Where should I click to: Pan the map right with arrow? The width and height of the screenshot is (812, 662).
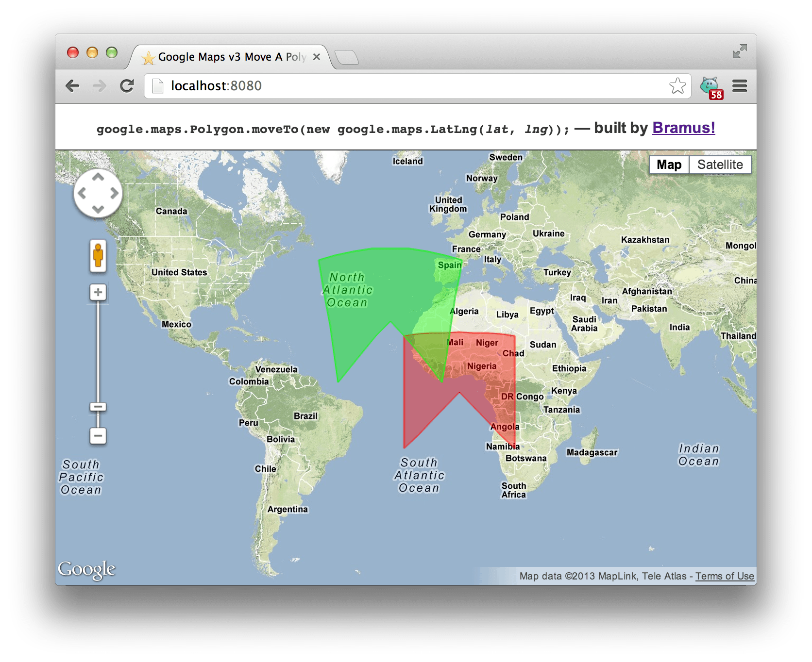point(114,194)
